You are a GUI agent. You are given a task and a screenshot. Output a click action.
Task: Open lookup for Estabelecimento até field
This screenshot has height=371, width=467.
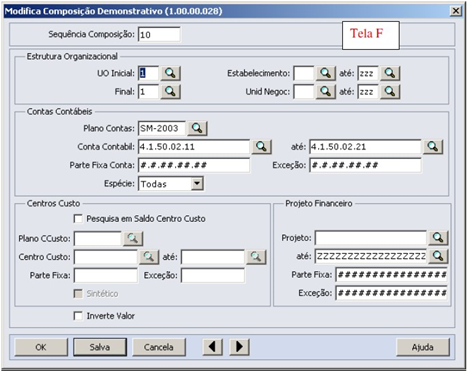(390, 73)
